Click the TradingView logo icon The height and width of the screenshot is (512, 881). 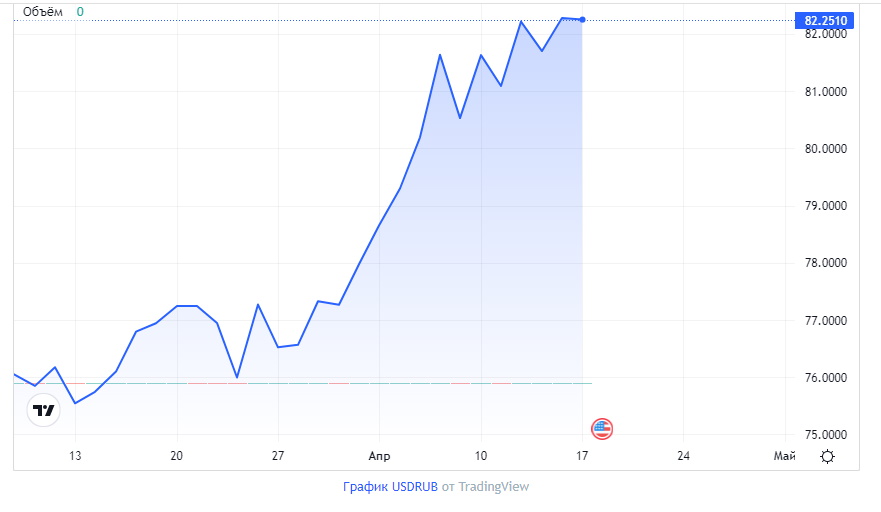pos(43,410)
